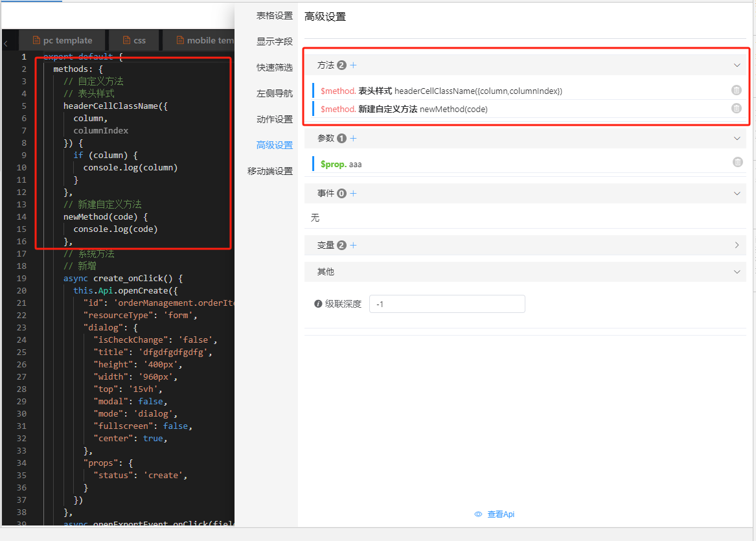Select the 表头样式 method entry
Viewport: 756px width, 541px height.
pos(441,91)
